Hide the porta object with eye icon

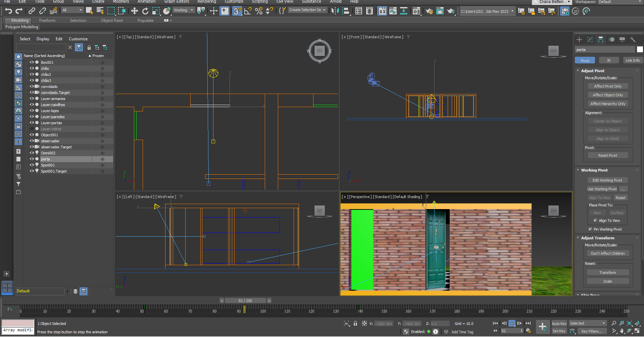(32, 159)
